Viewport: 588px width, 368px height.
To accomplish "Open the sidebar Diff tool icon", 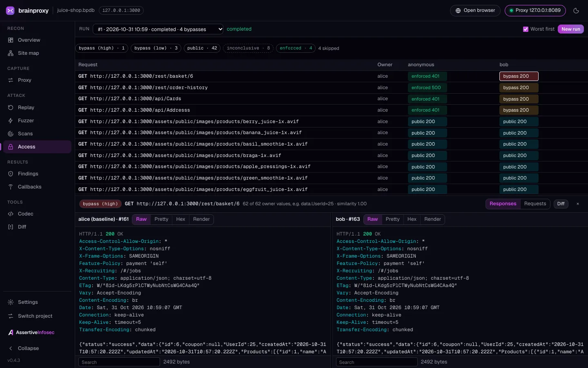I will 11,227.
